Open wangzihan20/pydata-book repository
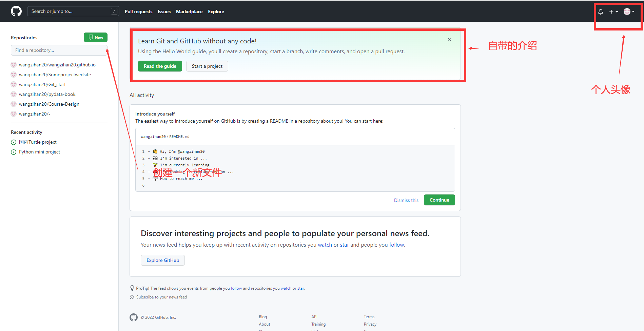Screen dimensions: 644x331 click(47, 94)
